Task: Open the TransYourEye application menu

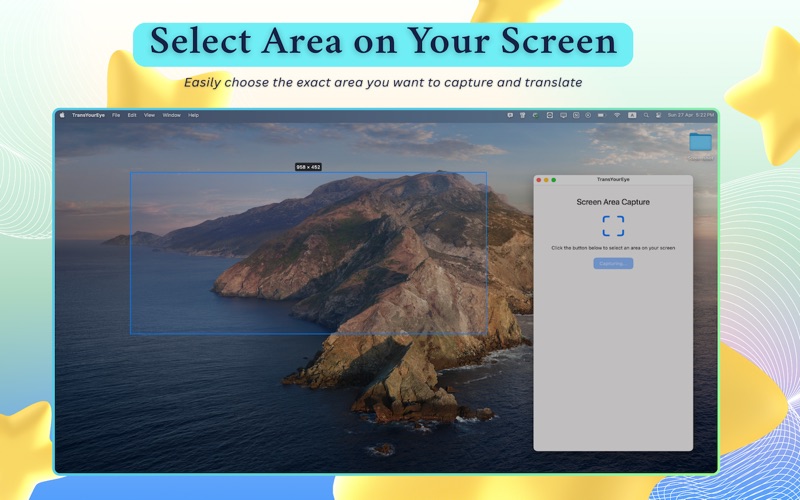Action: pos(88,115)
